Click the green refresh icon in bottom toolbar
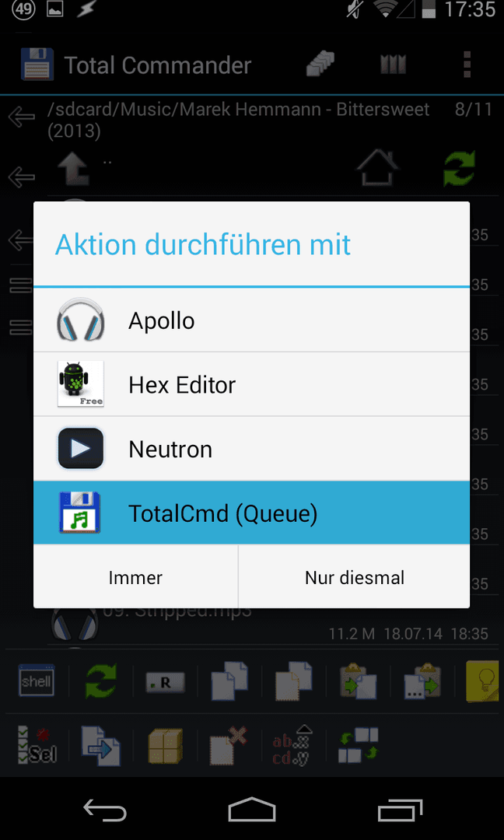The height and width of the screenshot is (840, 504). (101, 681)
